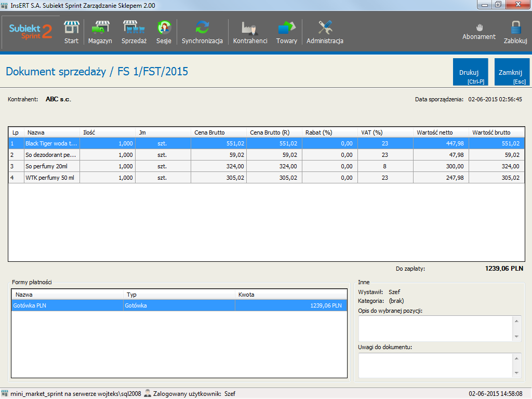Run Synchronizacja from the toolbar
Screen dimensions: 532x399
click(202, 33)
